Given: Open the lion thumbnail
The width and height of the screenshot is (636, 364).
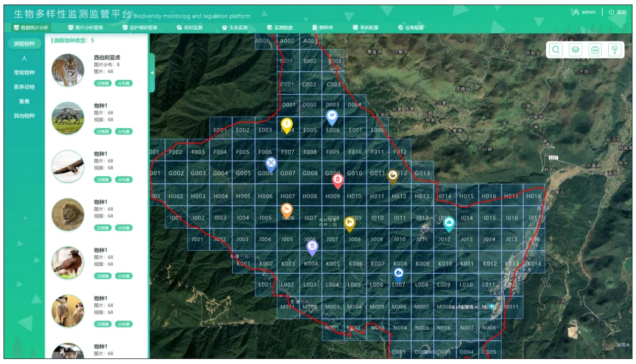Looking at the screenshot, I should (x=68, y=215).
